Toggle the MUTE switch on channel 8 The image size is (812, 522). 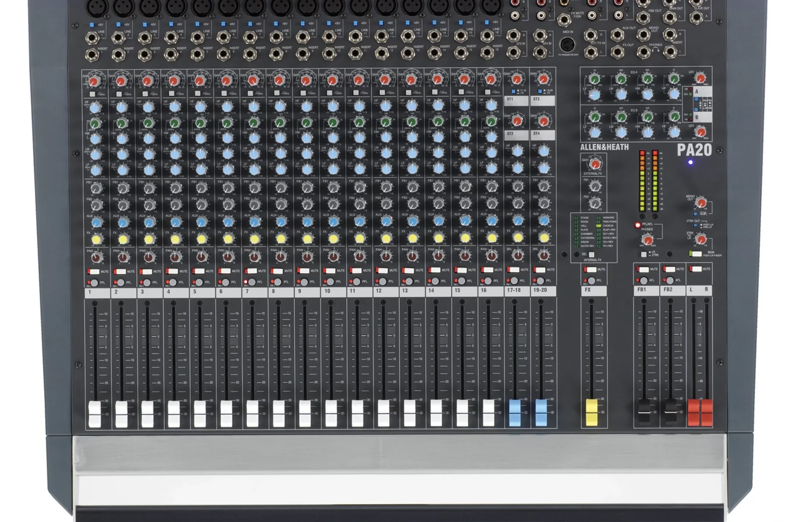coord(277,271)
